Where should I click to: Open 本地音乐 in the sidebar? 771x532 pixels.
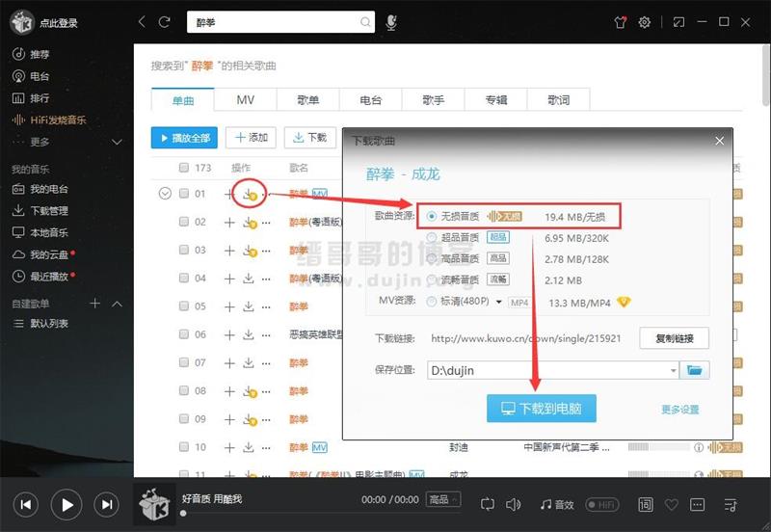[x=40, y=232]
